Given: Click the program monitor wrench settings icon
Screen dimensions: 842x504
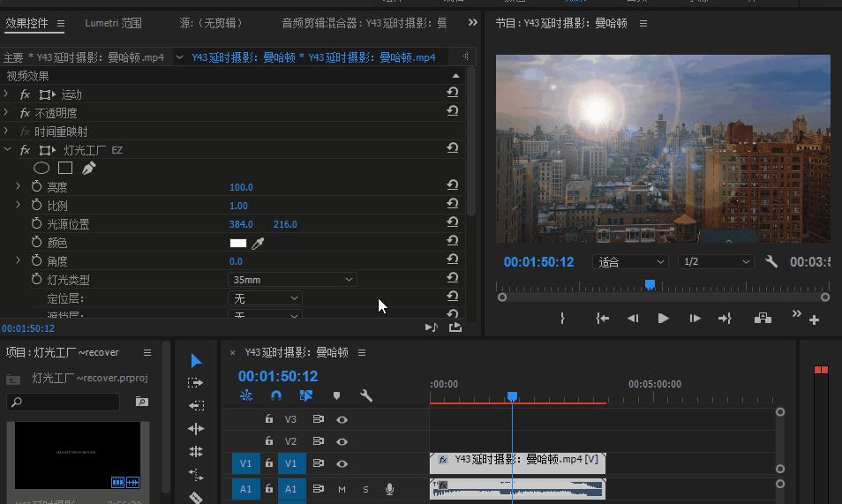Looking at the screenshot, I should click(x=771, y=261).
